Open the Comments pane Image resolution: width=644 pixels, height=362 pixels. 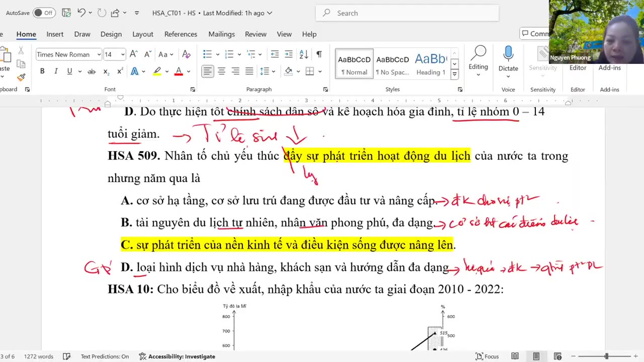tap(535, 34)
